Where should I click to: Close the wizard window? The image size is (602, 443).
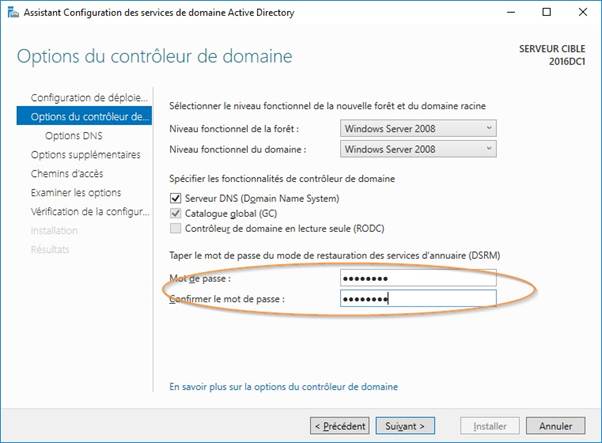(x=583, y=12)
